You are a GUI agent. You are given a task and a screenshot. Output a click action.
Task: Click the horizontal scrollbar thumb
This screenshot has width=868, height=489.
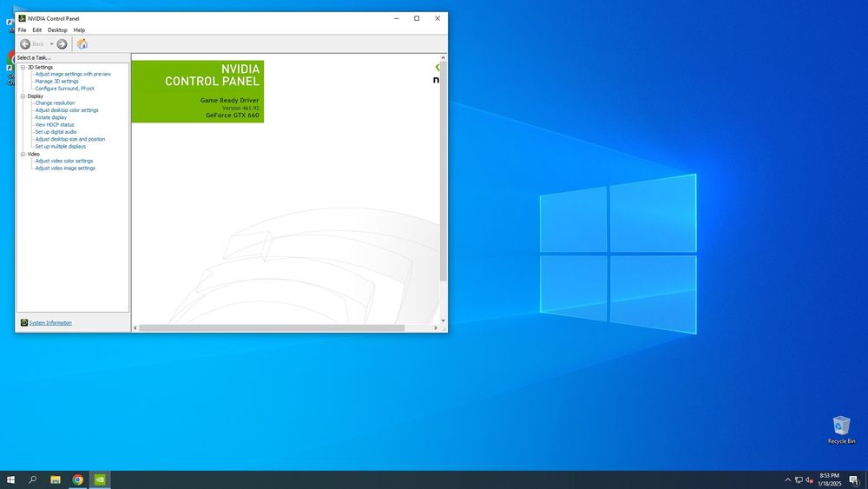(271, 327)
